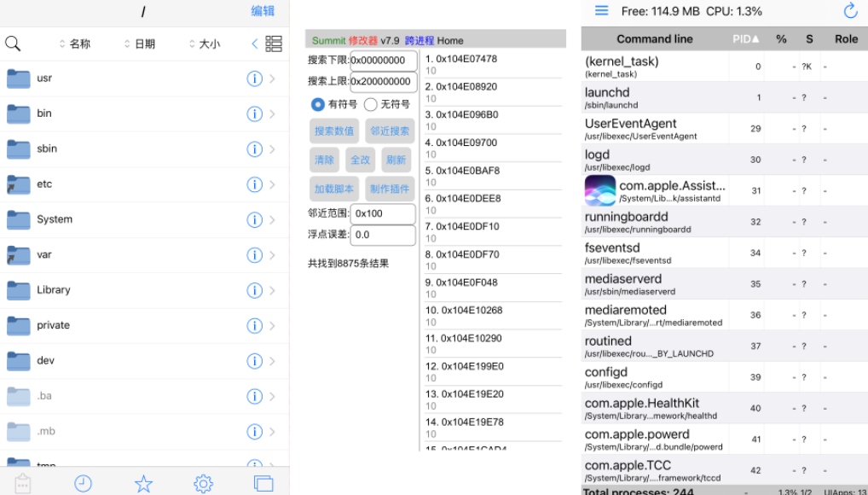Select result 10. 0x104E10268
868x495 pixels.
[x=493, y=316]
